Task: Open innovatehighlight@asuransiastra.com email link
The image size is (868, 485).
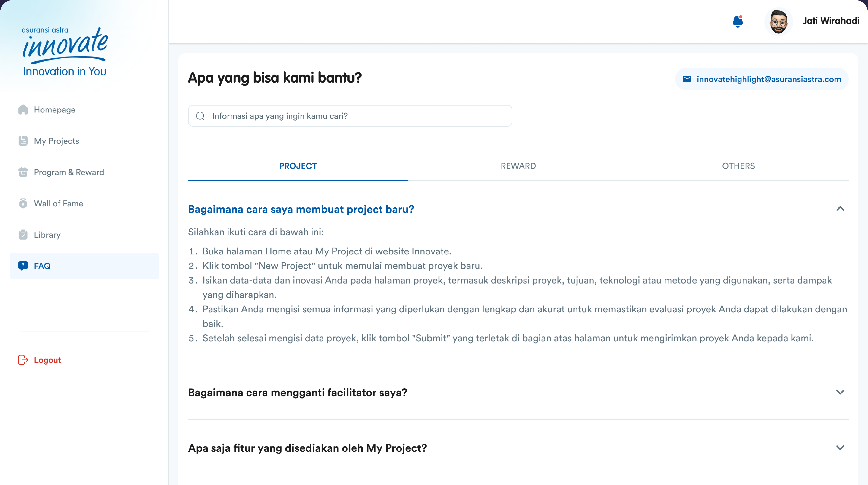Action: 762,79
